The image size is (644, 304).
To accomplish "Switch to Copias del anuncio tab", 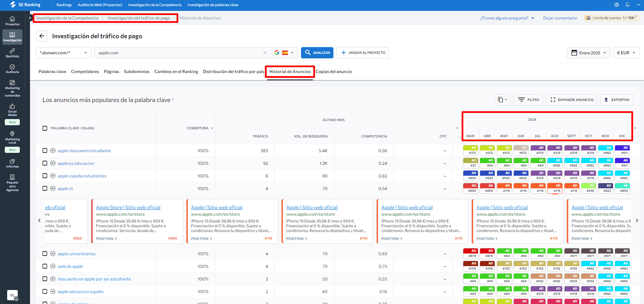I will click(334, 72).
